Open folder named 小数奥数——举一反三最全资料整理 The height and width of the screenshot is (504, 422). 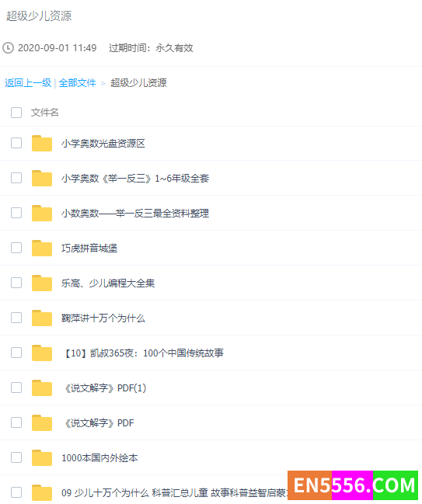(135, 213)
